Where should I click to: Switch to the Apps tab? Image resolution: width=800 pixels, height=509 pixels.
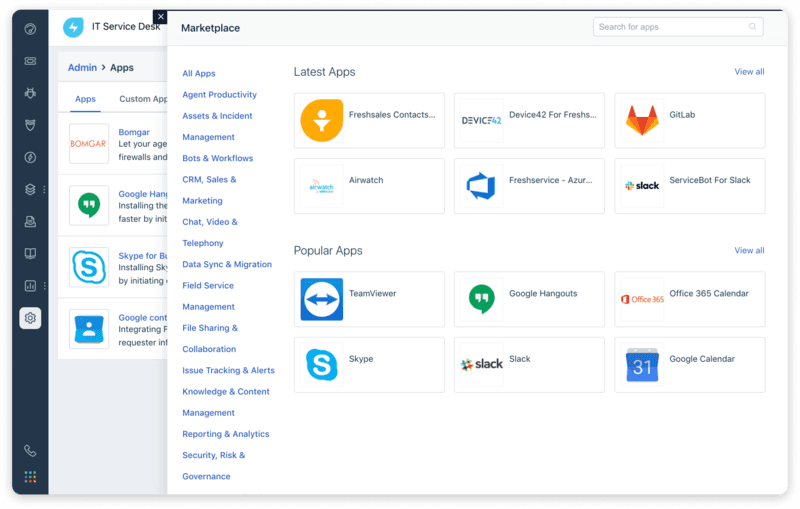tap(85, 99)
